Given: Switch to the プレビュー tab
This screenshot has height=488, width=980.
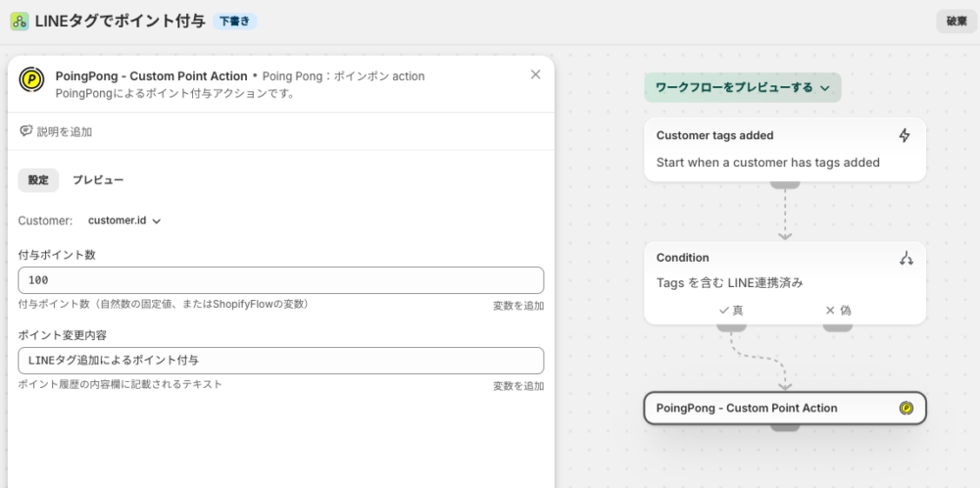Looking at the screenshot, I should [x=98, y=180].
